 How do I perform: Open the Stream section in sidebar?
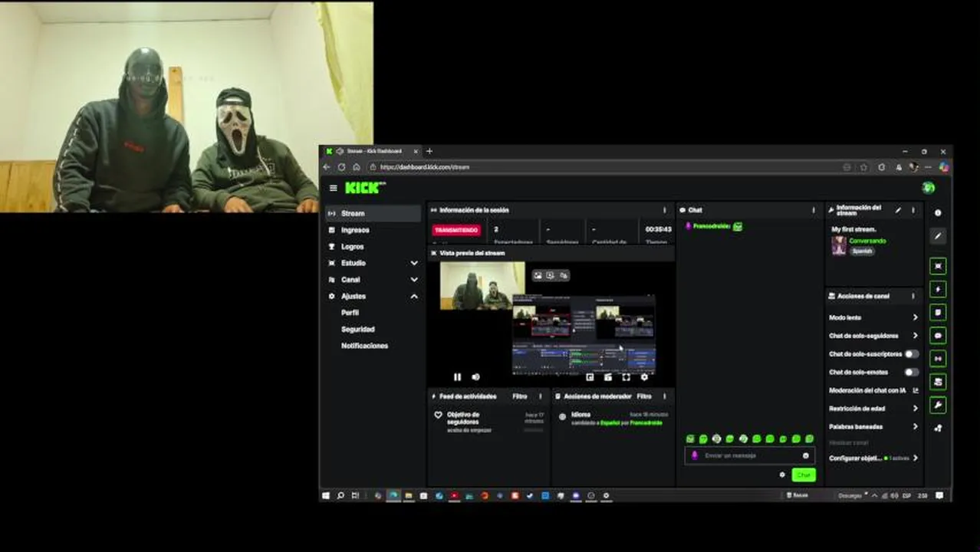click(x=372, y=213)
